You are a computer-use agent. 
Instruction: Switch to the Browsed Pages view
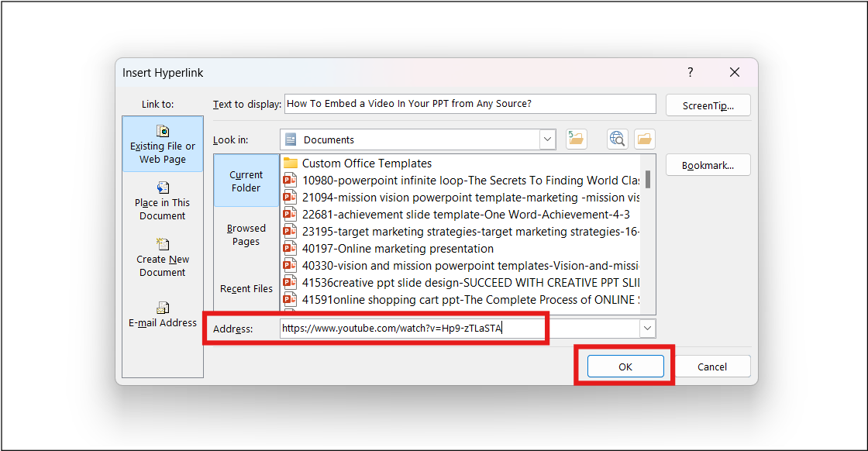point(246,235)
